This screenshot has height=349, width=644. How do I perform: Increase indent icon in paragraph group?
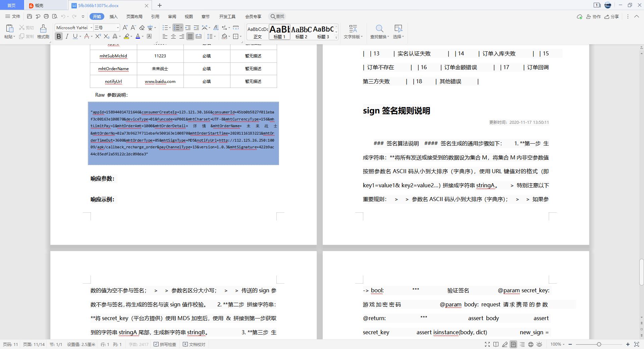(x=196, y=28)
